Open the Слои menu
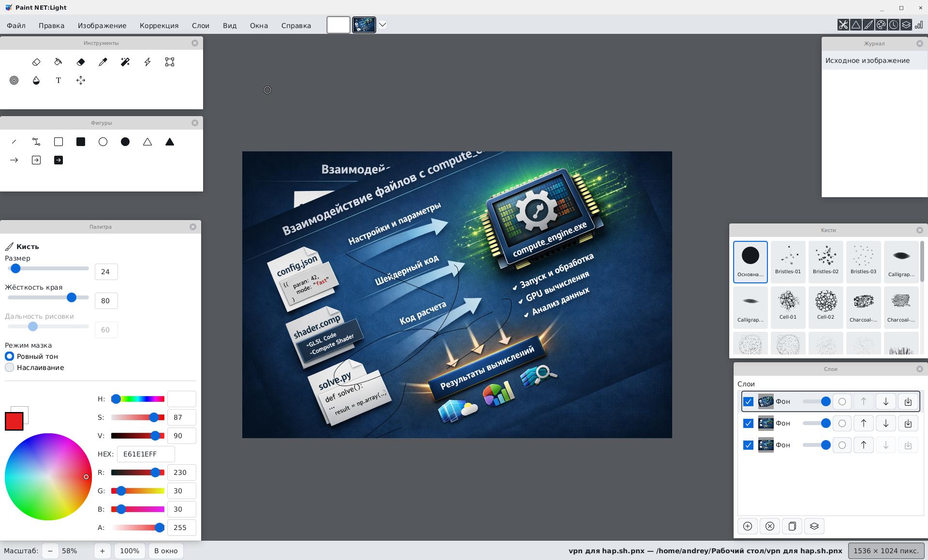The height and width of the screenshot is (560, 928). 201,26
